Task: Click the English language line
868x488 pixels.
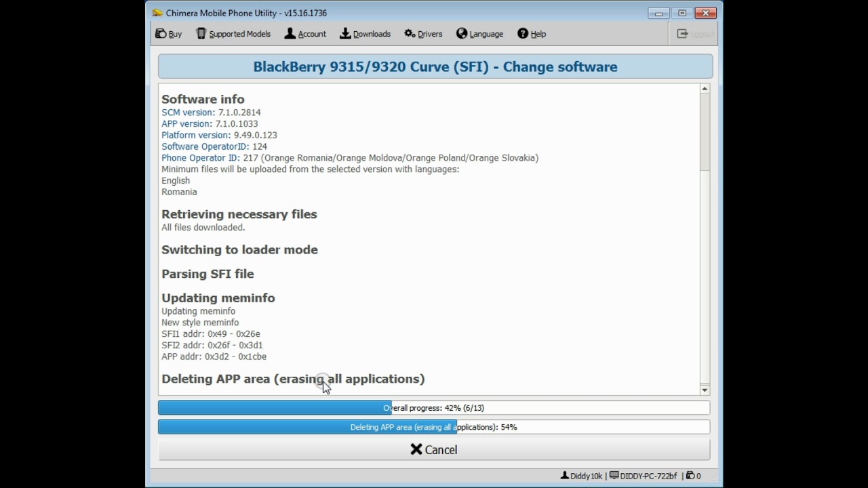Action: tap(176, 181)
